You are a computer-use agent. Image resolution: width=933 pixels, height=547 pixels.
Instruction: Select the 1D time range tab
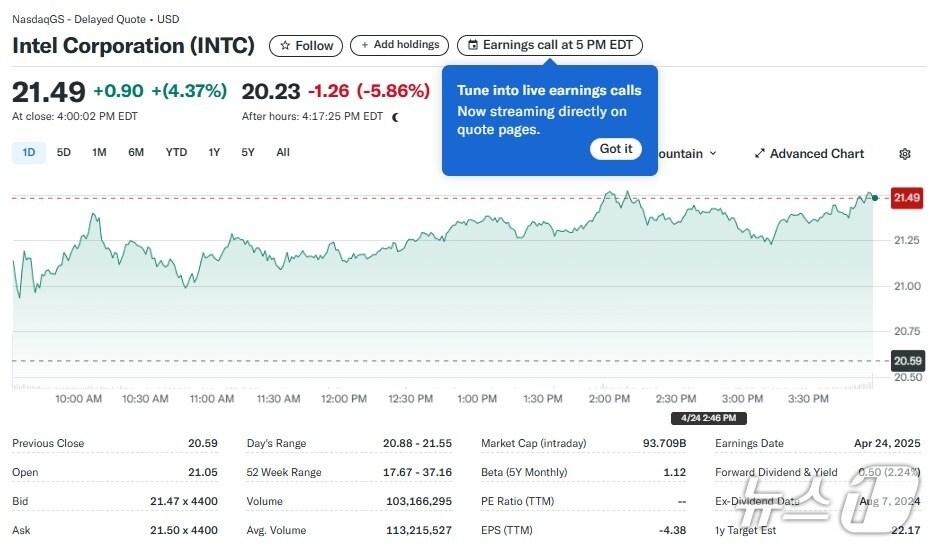point(29,152)
